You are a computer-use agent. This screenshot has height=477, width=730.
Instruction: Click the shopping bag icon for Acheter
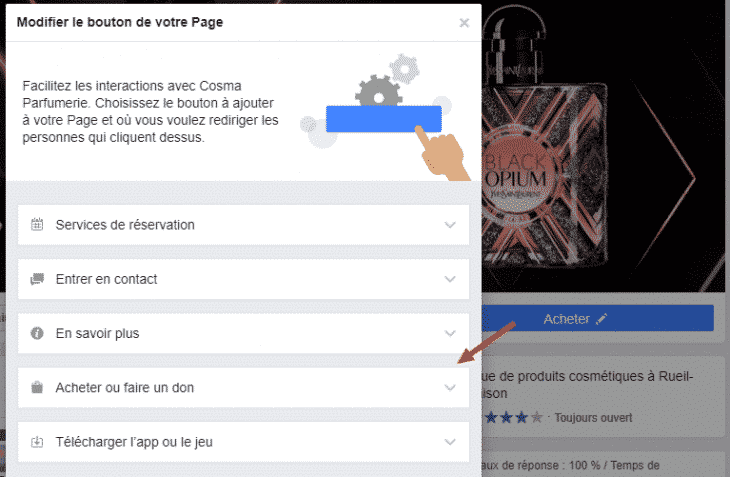coord(37,387)
